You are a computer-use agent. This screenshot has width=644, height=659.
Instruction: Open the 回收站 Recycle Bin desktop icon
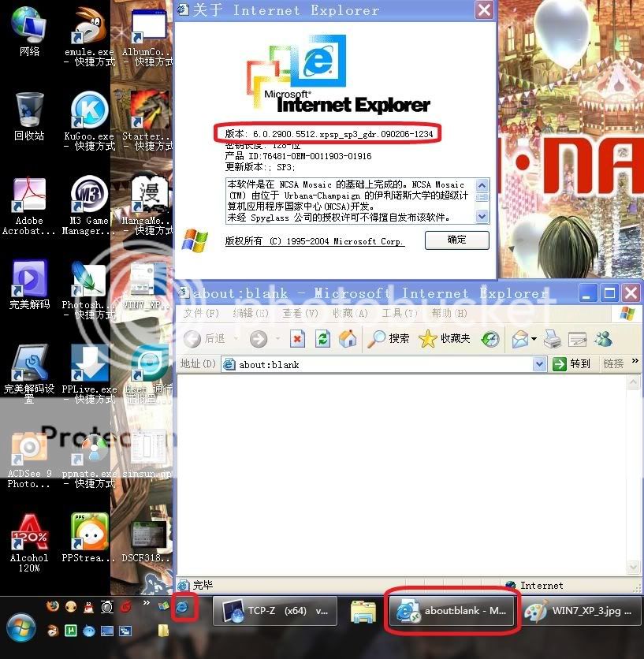click(29, 117)
